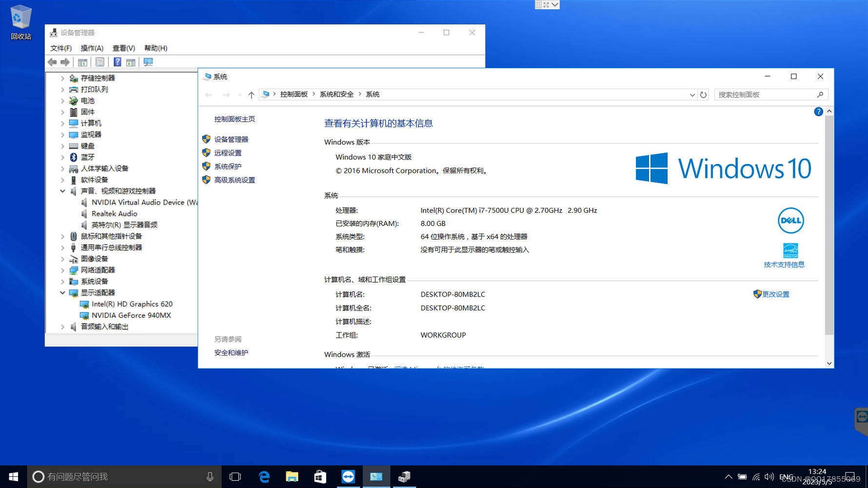This screenshot has height=488, width=868.
Task: Click the volume icon in the system tray
Action: (769, 477)
